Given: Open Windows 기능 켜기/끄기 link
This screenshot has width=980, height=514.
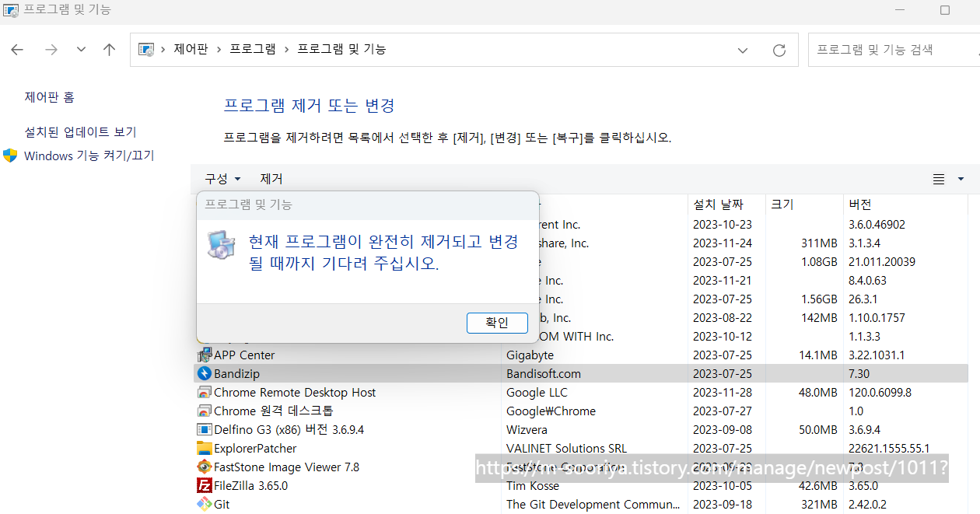Looking at the screenshot, I should (x=89, y=156).
